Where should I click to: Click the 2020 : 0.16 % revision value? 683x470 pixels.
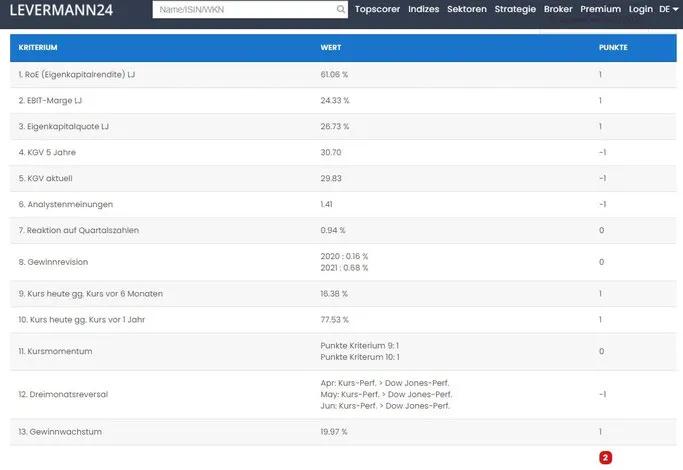pyautogui.click(x=344, y=256)
